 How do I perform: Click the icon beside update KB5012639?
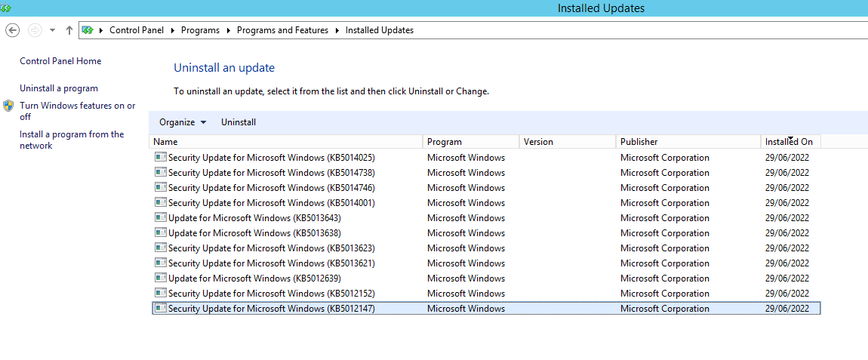[160, 278]
